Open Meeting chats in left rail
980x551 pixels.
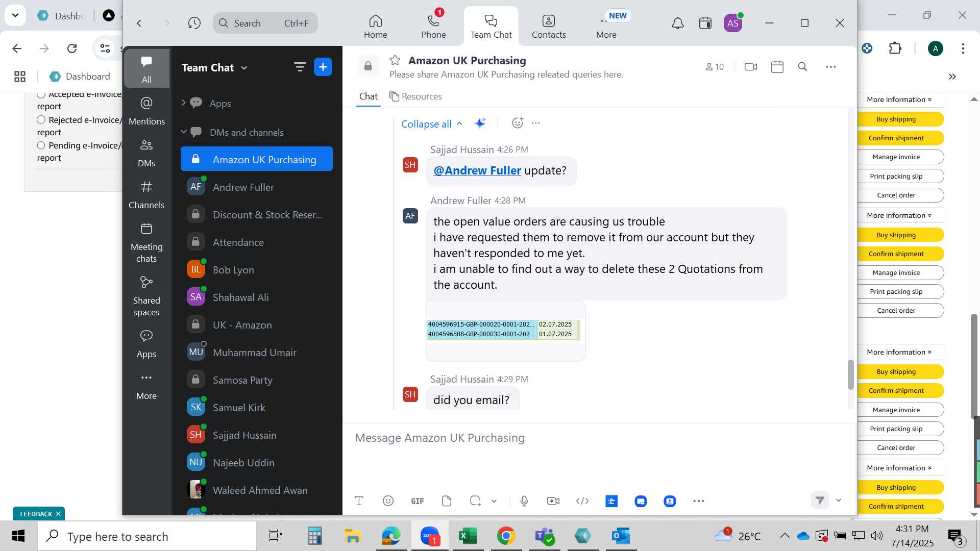coord(146,242)
